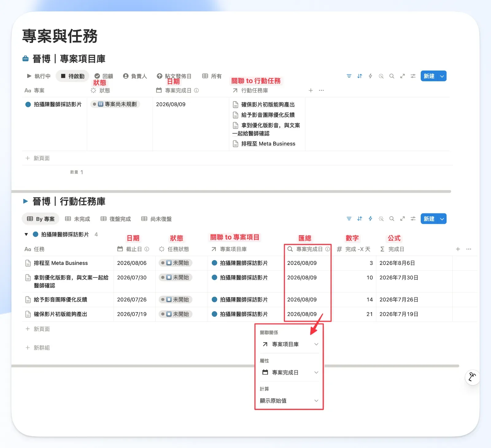This screenshot has height=448, width=491.
Task: Search the 專案項目庫 database
Action: (392, 76)
